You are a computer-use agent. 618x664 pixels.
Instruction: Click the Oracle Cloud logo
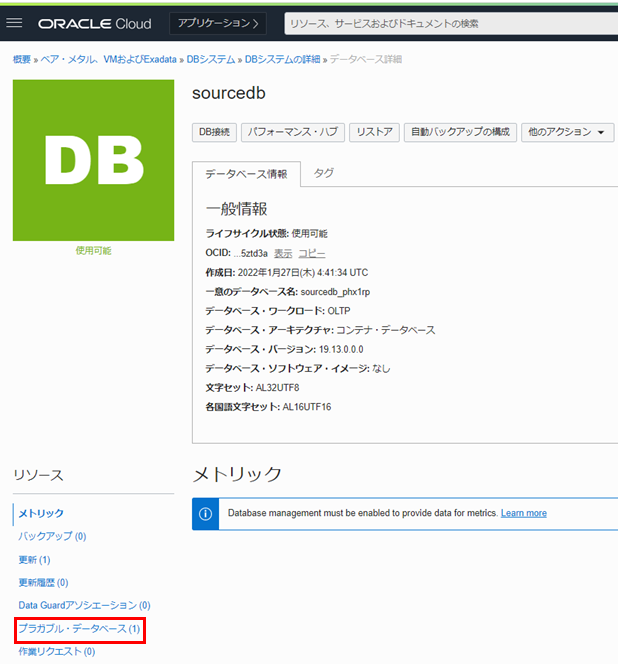pyautogui.click(x=95, y=22)
